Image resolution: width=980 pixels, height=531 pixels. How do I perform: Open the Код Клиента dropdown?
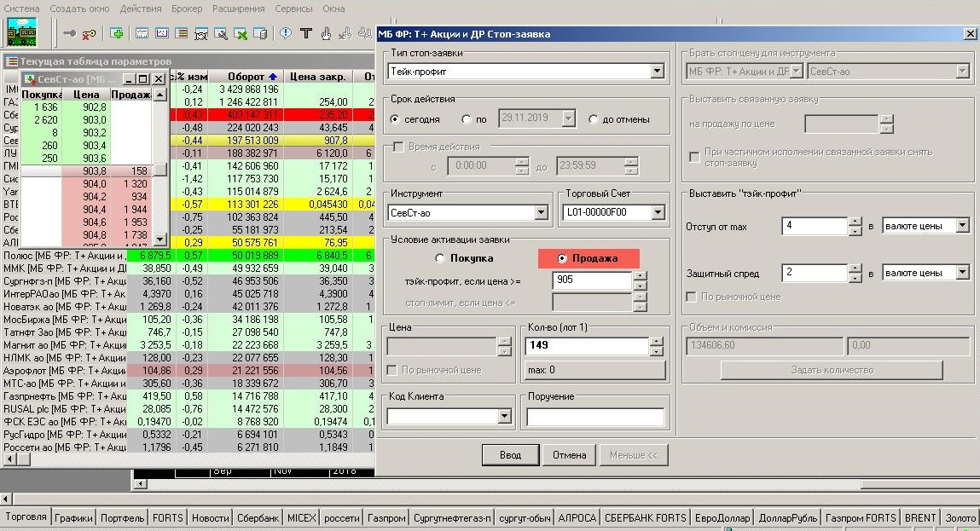[x=505, y=416]
